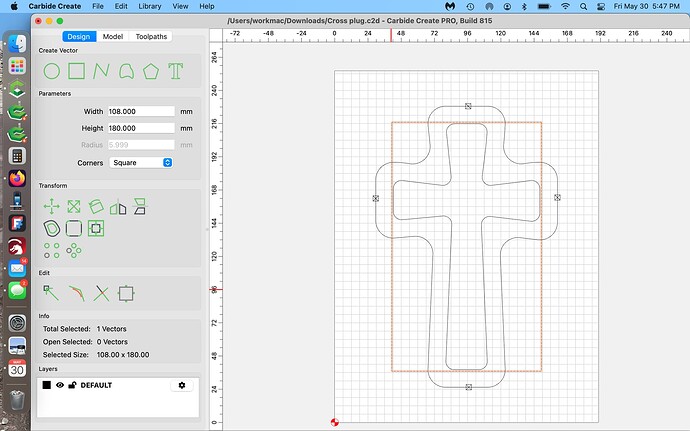
Task: Open Spotlight search in the menu bar
Action: click(584, 6)
